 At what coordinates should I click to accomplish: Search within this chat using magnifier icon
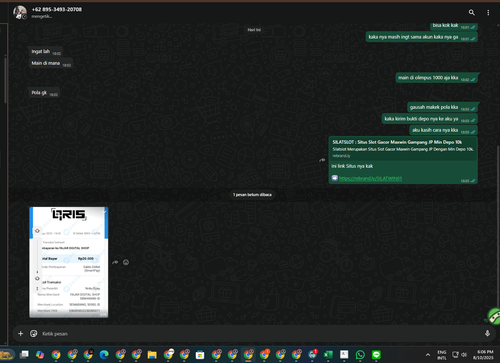471,12
